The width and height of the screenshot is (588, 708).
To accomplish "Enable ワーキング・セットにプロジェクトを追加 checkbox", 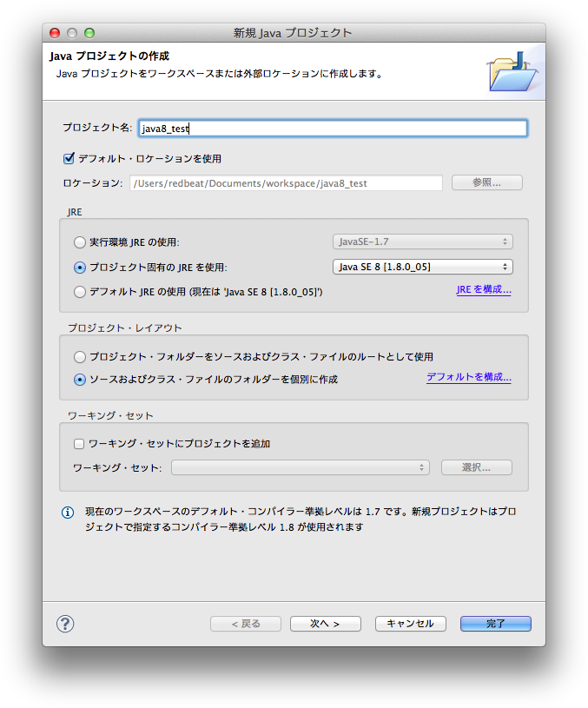I will (x=79, y=443).
